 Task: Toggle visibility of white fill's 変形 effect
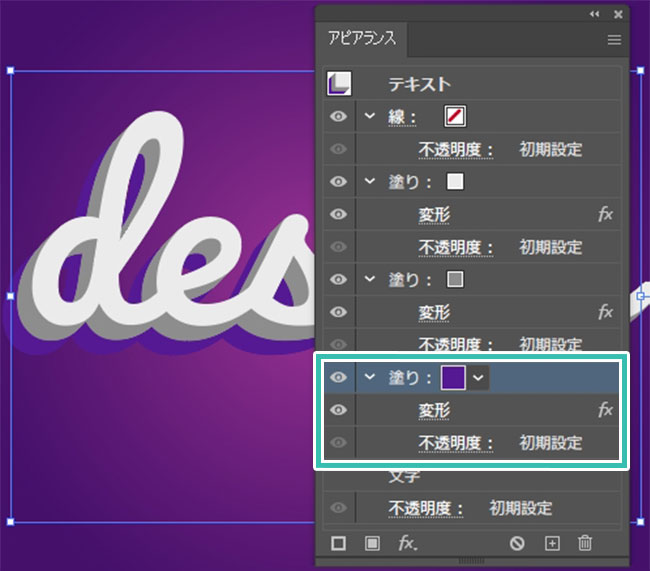[x=339, y=214]
